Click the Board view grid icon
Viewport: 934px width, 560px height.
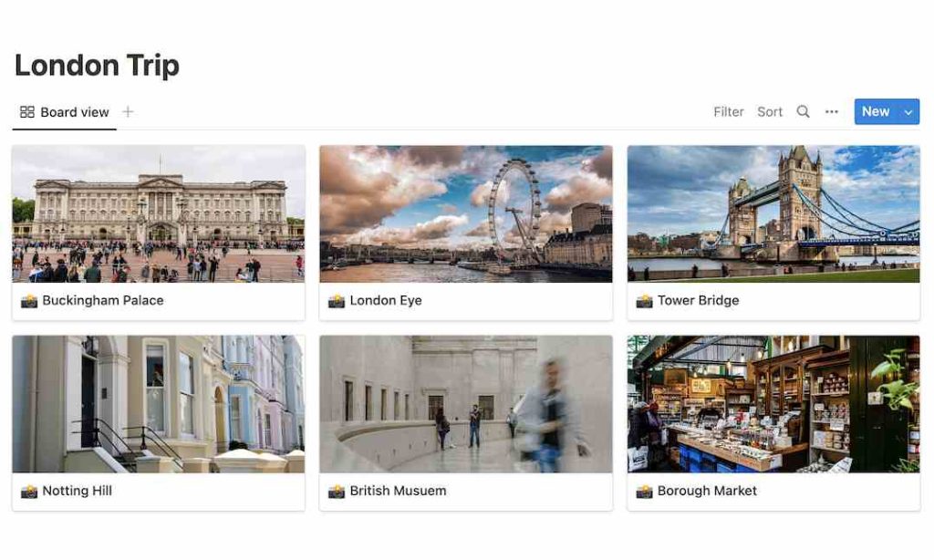click(26, 111)
